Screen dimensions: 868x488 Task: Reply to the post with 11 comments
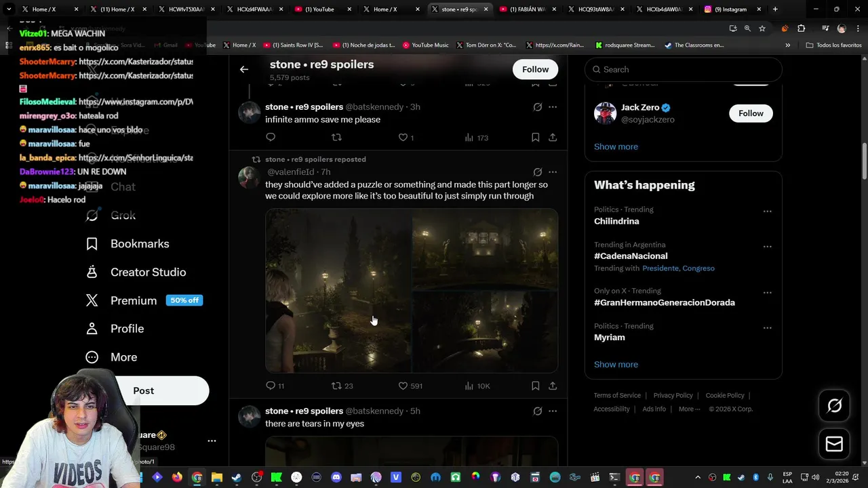[275, 386]
